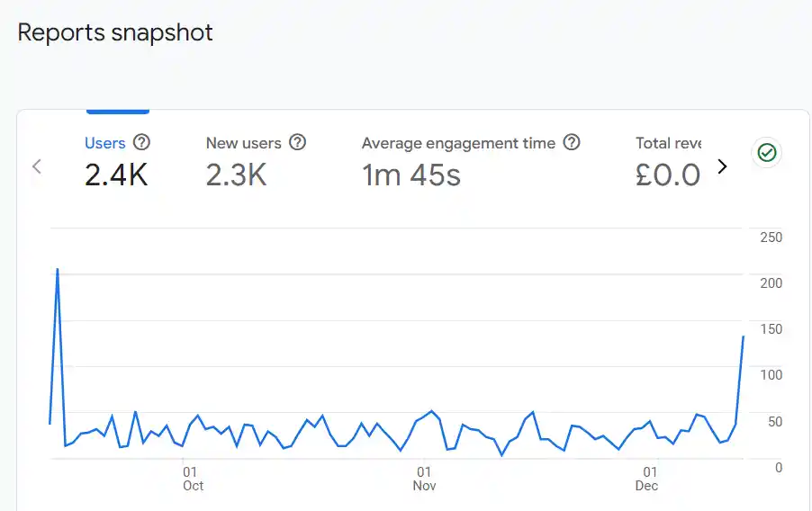Switch to the New users metric tab

coord(243,143)
